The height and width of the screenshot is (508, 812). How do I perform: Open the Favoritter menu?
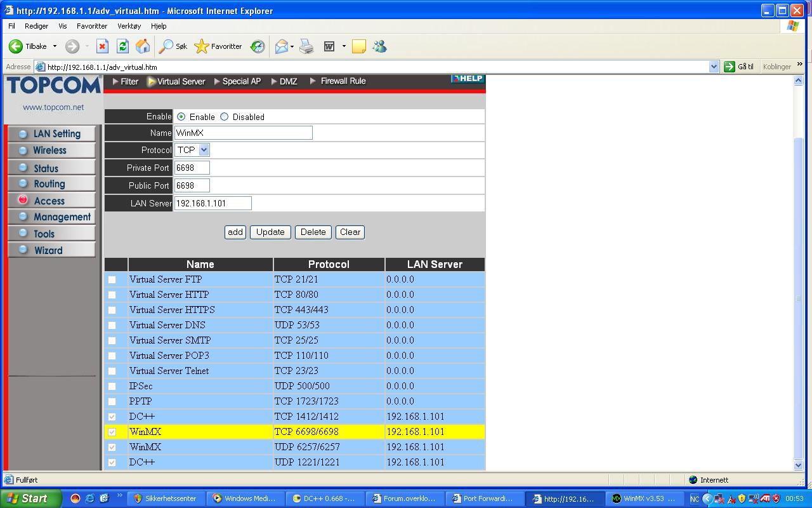click(92, 26)
